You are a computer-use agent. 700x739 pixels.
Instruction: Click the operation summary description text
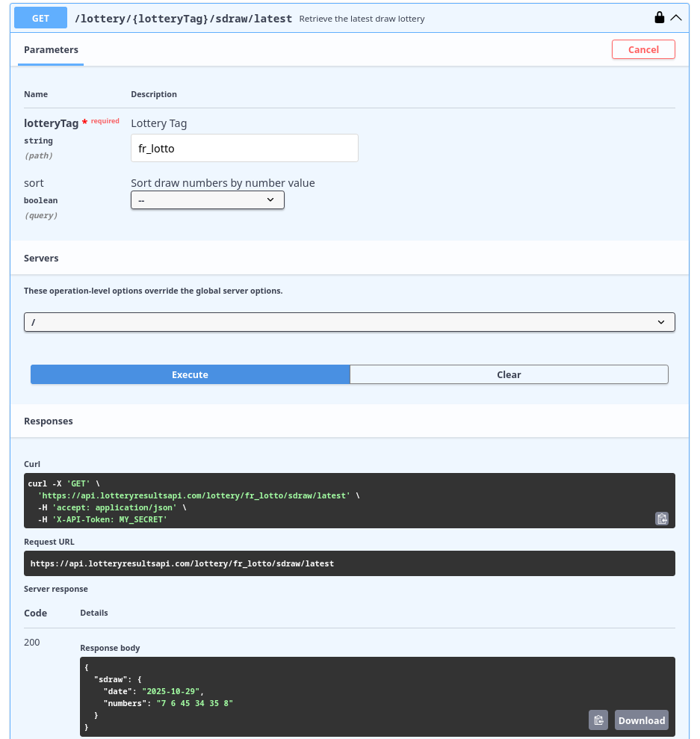click(362, 19)
